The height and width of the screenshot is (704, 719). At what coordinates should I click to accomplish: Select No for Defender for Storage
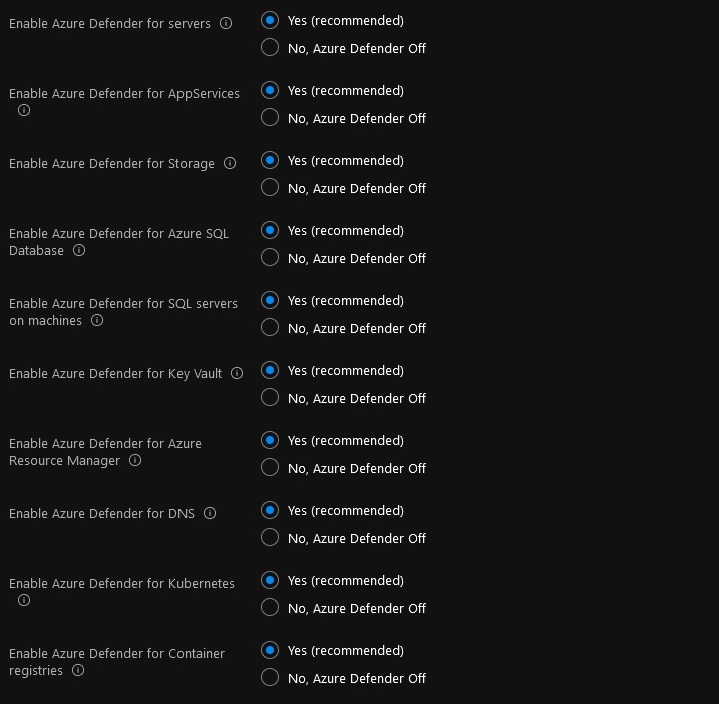[269, 187]
